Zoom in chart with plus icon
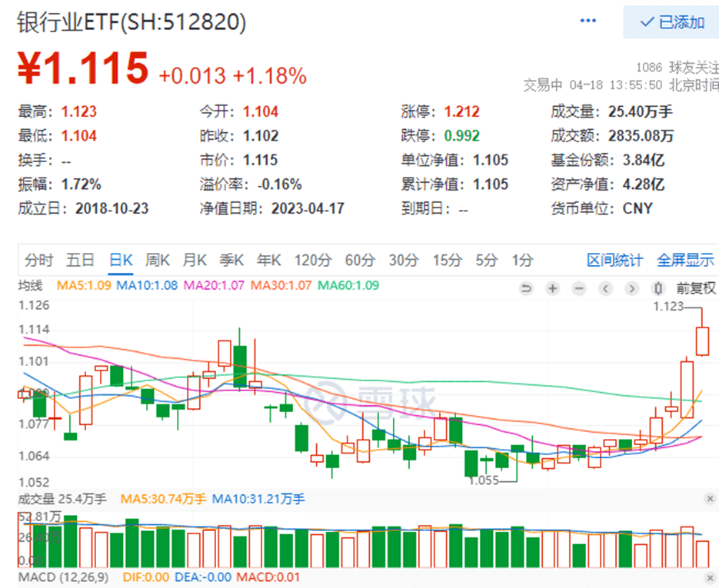 [x=553, y=288]
